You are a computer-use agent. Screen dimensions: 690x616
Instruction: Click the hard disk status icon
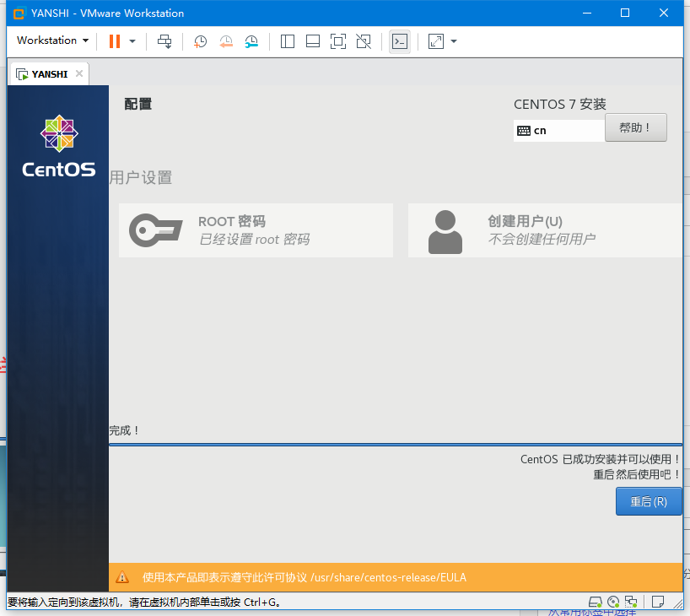(596, 602)
